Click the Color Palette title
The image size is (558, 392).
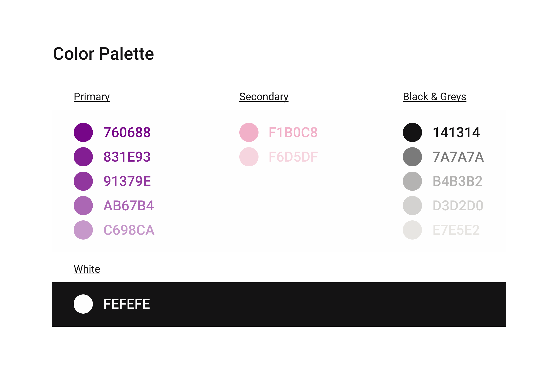pos(103,54)
